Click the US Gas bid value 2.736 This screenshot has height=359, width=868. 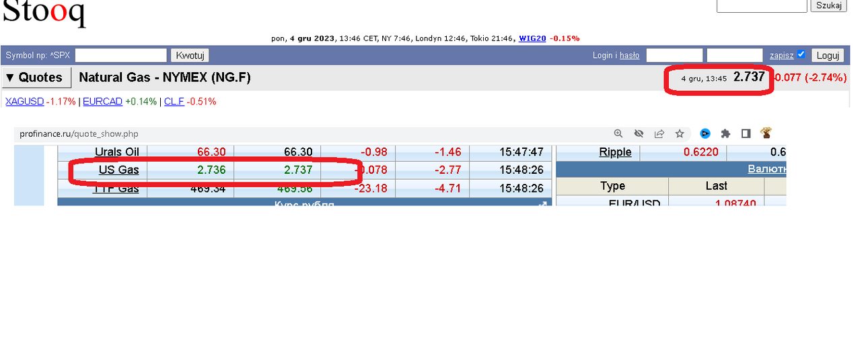pos(211,170)
